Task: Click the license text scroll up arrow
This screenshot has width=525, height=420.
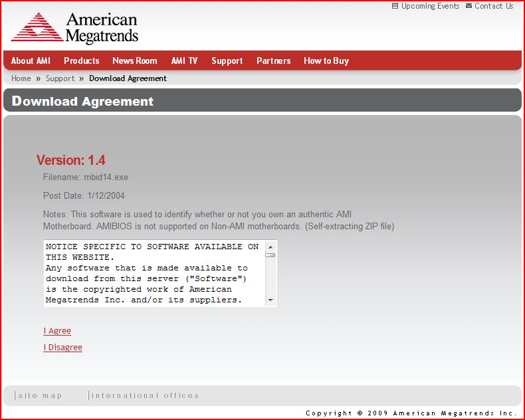Action: [x=270, y=247]
